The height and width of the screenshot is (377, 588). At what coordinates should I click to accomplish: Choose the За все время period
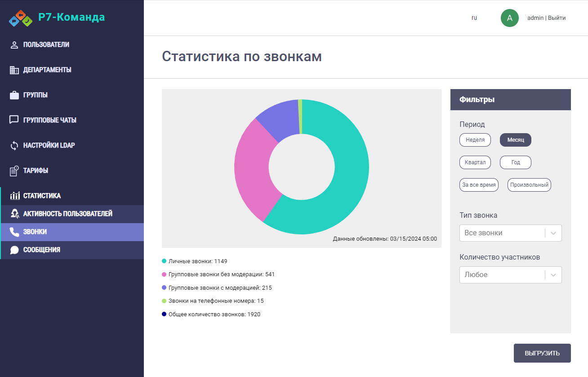pyautogui.click(x=479, y=185)
